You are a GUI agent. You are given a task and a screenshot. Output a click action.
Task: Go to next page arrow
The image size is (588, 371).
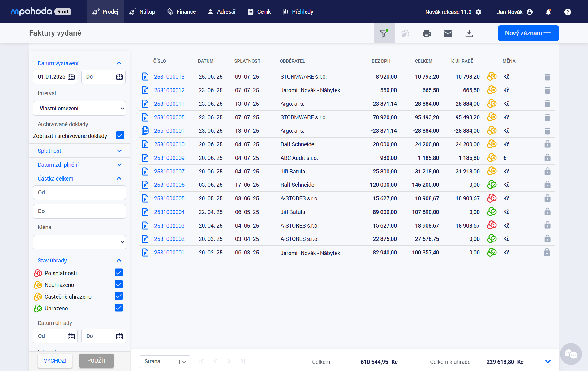229,361
